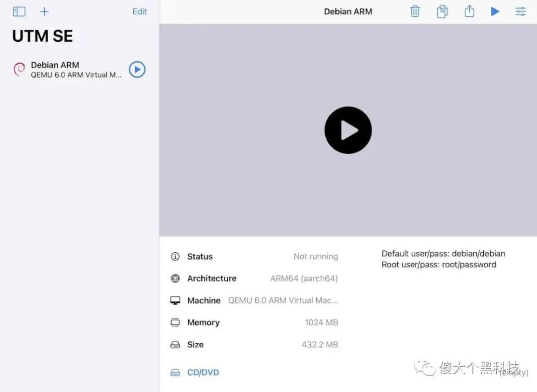Viewport: 537px width, 392px height.
Task: Duplicate the VM with the clone icon
Action: [443, 11]
